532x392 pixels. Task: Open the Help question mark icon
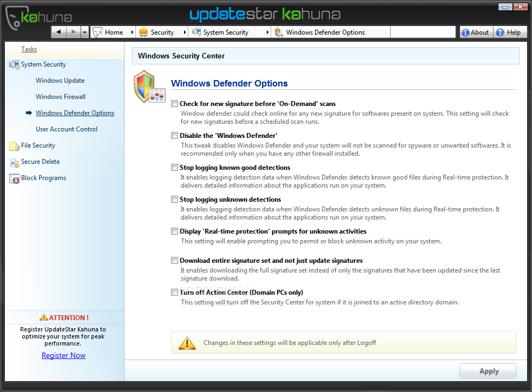coord(500,32)
